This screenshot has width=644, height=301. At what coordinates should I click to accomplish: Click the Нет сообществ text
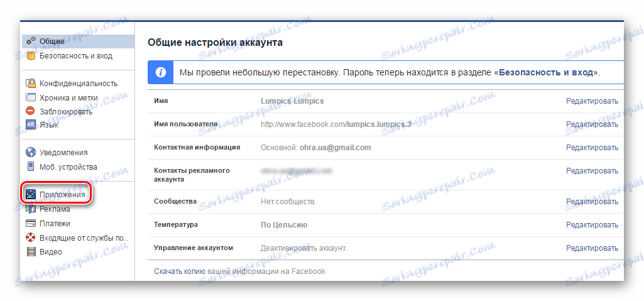[x=288, y=202]
